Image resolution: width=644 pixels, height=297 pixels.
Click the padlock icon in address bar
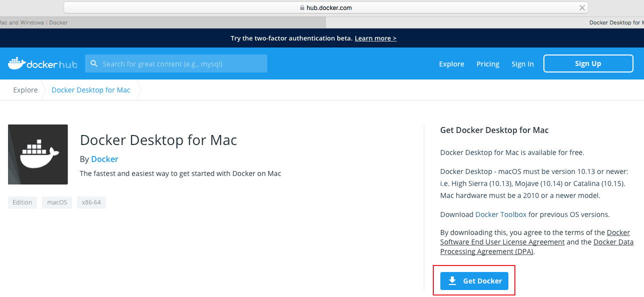pyautogui.click(x=302, y=8)
